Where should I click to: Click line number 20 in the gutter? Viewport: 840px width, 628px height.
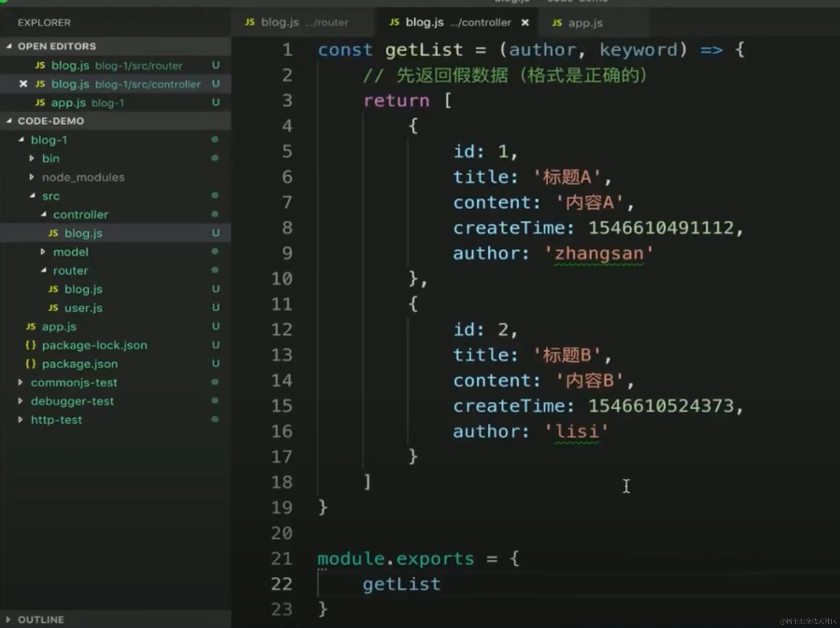pyautogui.click(x=282, y=533)
